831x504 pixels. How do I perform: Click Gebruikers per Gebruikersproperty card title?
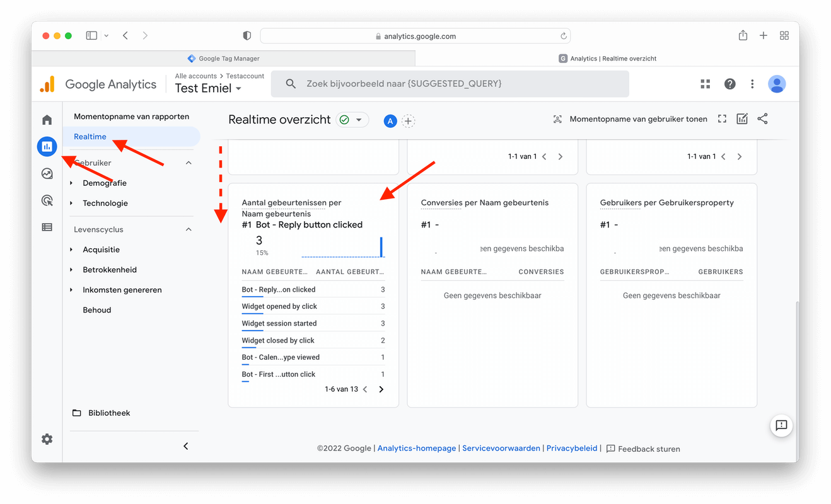click(x=667, y=203)
